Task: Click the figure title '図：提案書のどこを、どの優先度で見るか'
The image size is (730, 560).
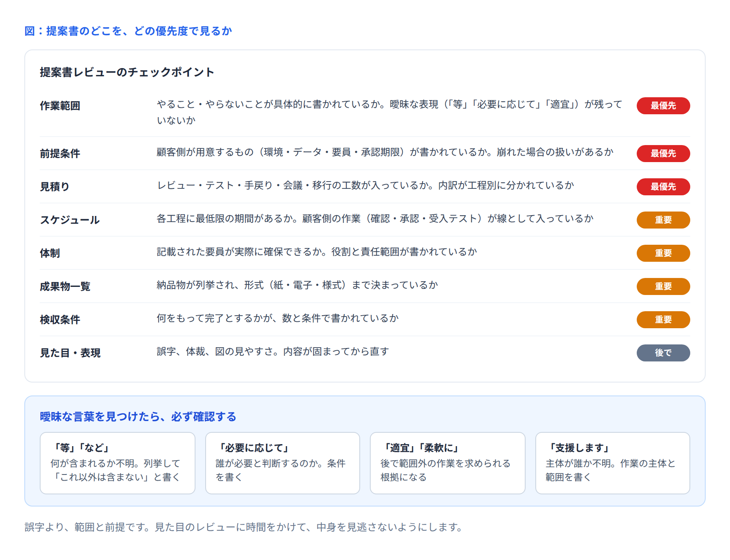Action: click(128, 31)
